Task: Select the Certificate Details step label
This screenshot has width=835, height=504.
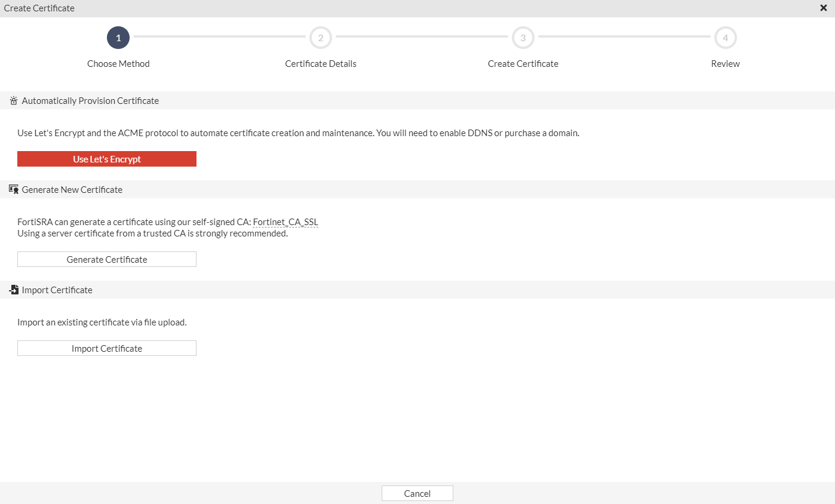Action: (321, 63)
